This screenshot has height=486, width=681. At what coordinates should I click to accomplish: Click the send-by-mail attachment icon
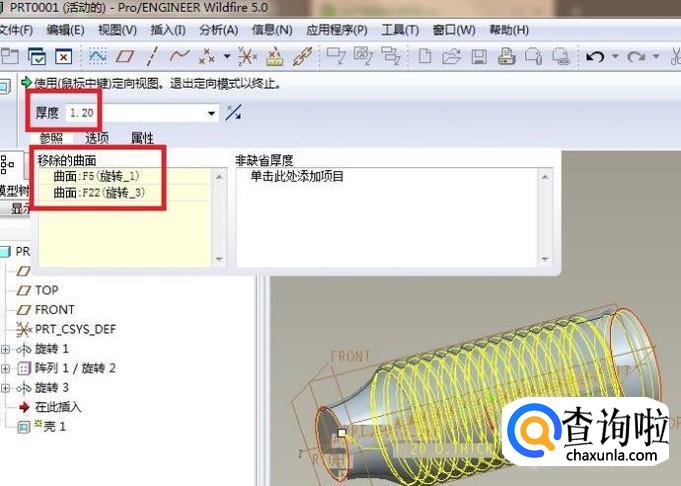(x=533, y=56)
